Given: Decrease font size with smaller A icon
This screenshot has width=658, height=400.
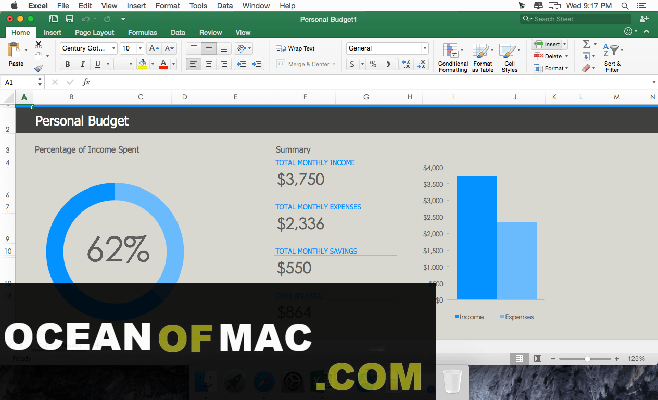Looking at the screenshot, I should coord(169,48).
